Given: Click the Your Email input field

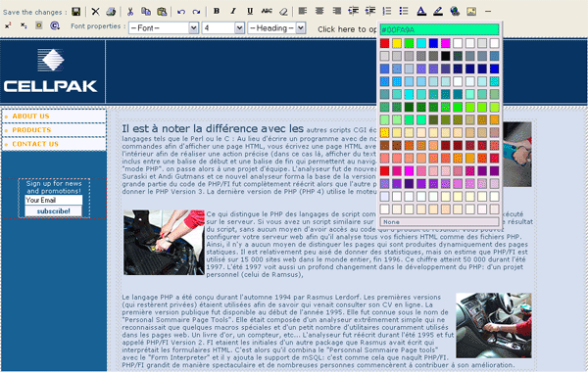Looking at the screenshot, I should [x=53, y=200].
